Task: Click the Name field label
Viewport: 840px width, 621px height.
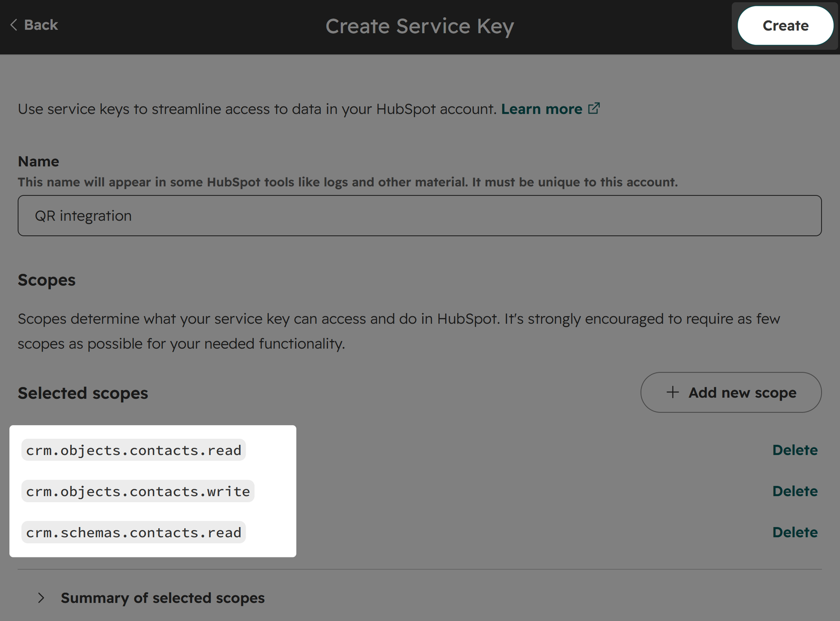Action: pos(38,161)
